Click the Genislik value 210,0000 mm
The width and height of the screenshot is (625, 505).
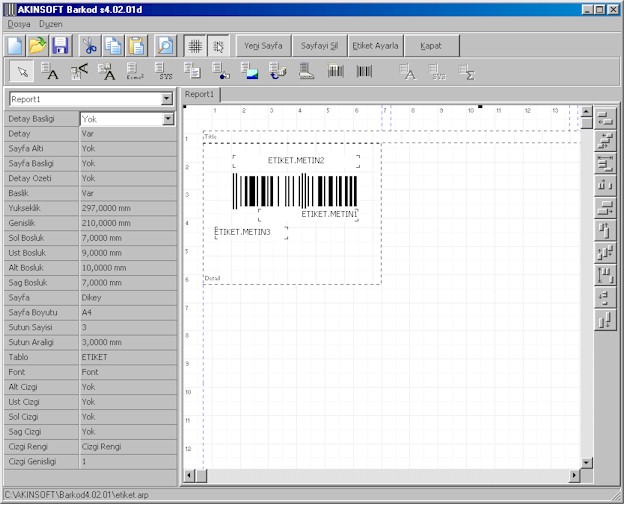tap(128, 223)
